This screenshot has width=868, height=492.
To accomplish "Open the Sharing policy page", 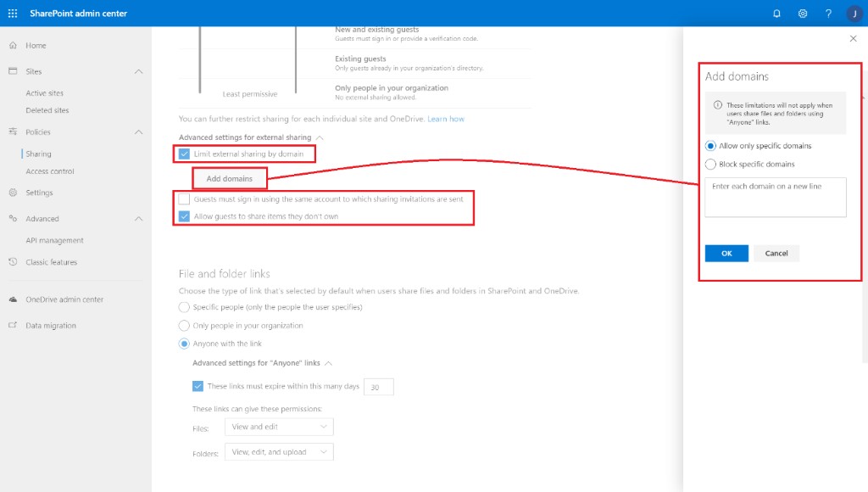I will coord(39,154).
